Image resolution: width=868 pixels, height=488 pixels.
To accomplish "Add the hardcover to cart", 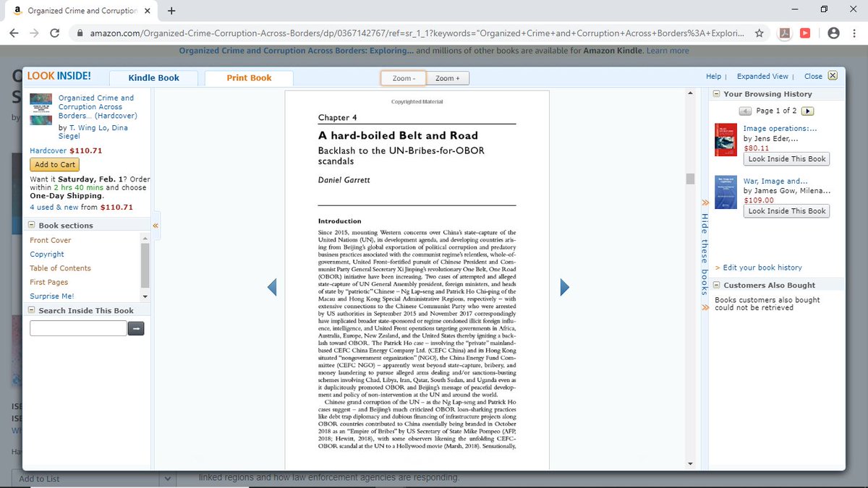I will tap(55, 165).
